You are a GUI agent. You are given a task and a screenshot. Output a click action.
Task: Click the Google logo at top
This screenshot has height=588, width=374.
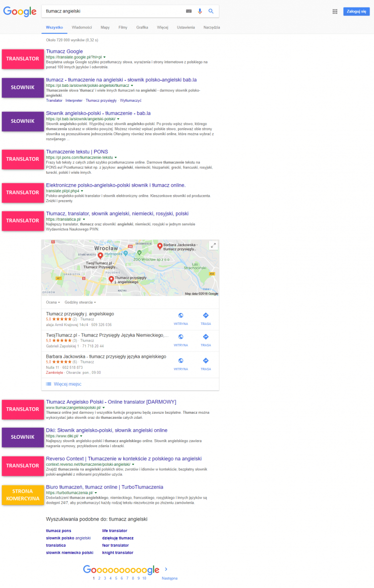20,11
